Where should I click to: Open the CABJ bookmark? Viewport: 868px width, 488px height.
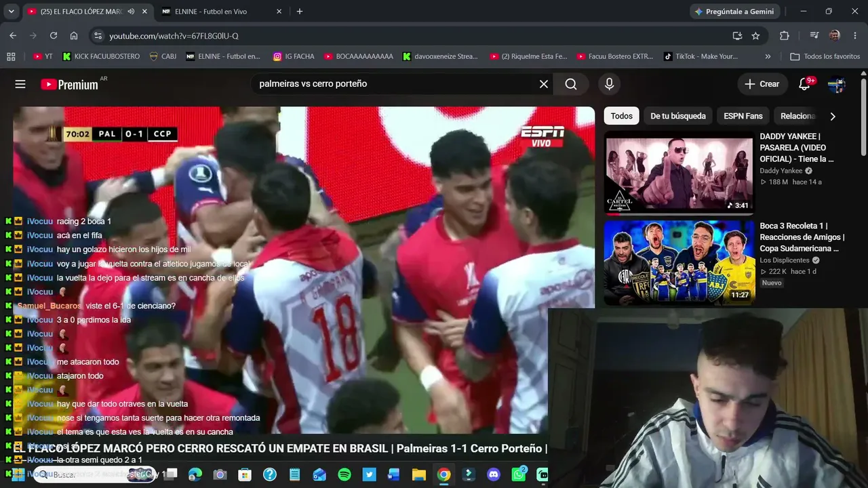163,56
